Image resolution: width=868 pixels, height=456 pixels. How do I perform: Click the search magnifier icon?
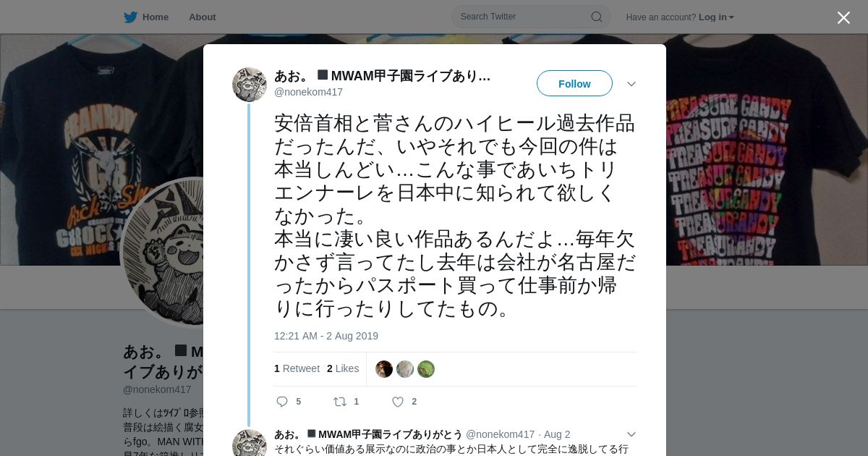(x=597, y=17)
